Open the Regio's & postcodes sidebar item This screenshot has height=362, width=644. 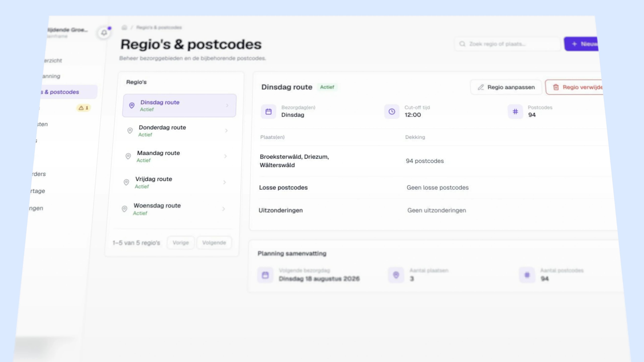69,92
